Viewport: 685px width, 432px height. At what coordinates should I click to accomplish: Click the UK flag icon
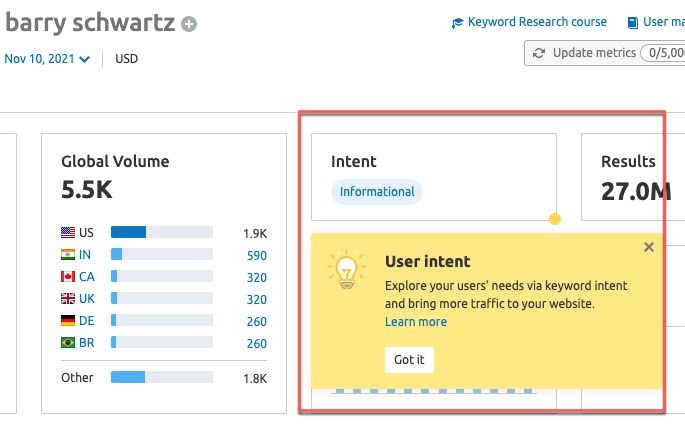coord(68,298)
